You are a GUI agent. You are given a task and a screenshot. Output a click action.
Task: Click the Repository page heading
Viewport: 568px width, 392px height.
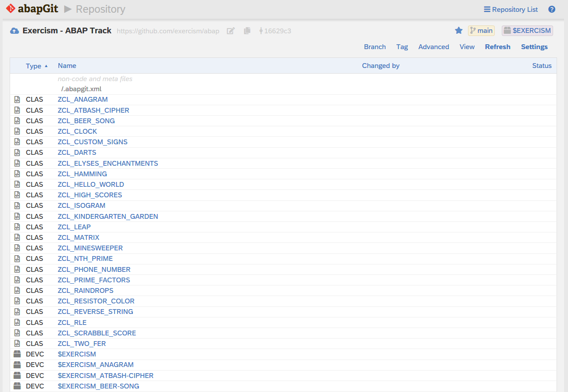[x=100, y=9]
